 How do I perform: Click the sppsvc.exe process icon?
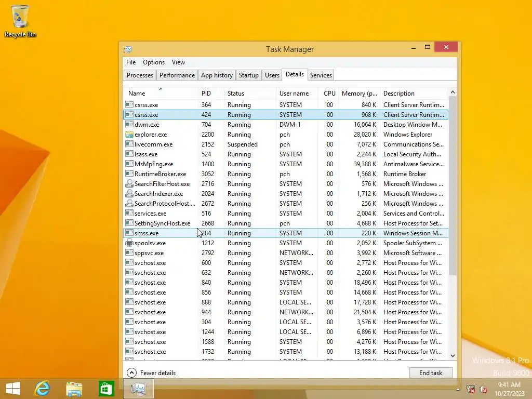coord(129,253)
